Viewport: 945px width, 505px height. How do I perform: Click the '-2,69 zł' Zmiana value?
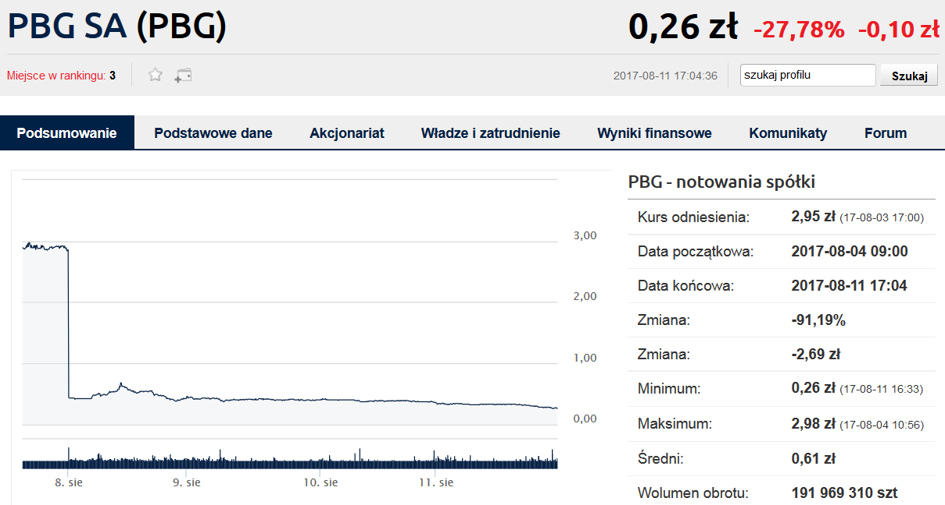[x=815, y=354]
